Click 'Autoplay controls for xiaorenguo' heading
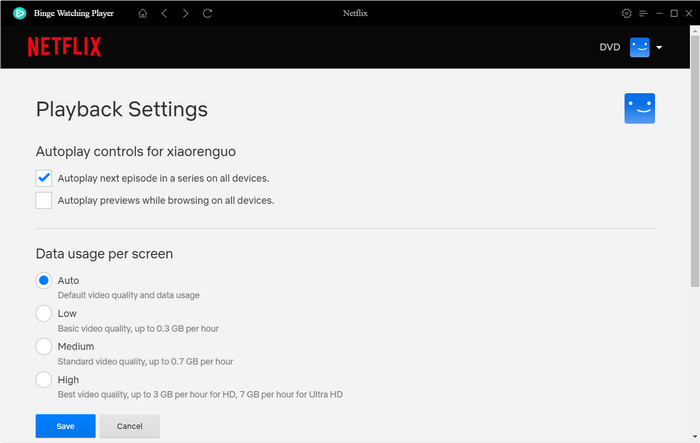 (136, 151)
